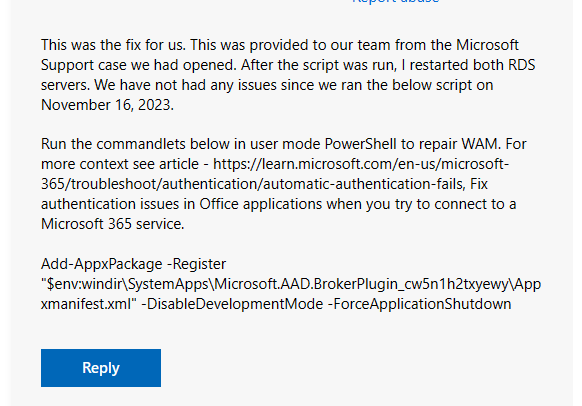
Task: Click the 'Support case' text
Action: pos(84,66)
